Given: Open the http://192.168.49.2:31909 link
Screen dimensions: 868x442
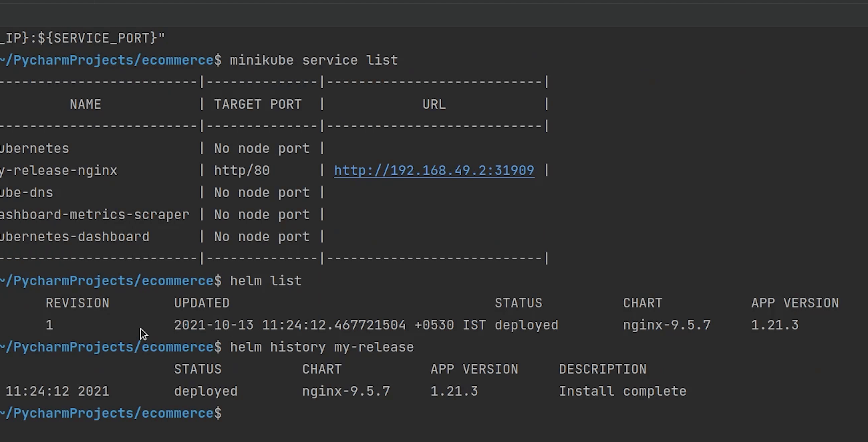Looking at the screenshot, I should (x=434, y=171).
